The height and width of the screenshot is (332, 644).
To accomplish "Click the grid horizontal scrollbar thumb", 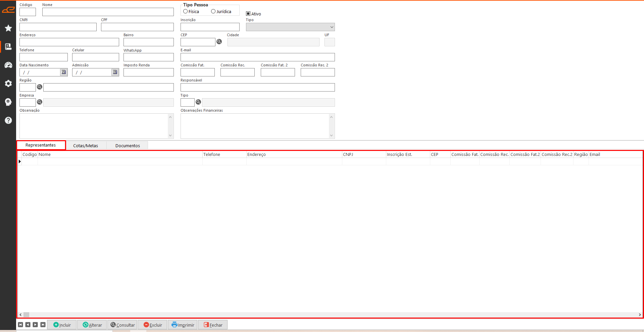I will point(26,315).
